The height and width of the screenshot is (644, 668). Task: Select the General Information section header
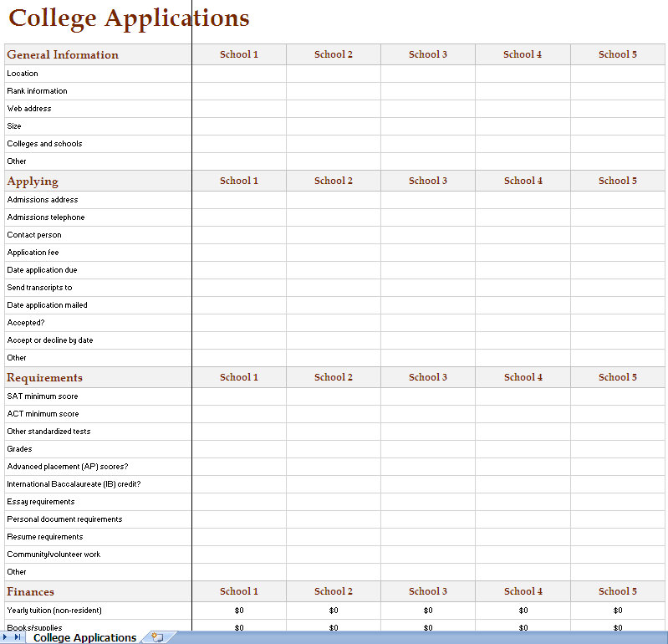pyautogui.click(x=63, y=54)
